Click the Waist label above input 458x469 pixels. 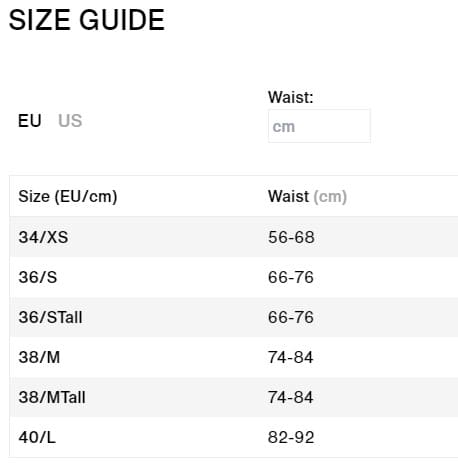tap(291, 97)
